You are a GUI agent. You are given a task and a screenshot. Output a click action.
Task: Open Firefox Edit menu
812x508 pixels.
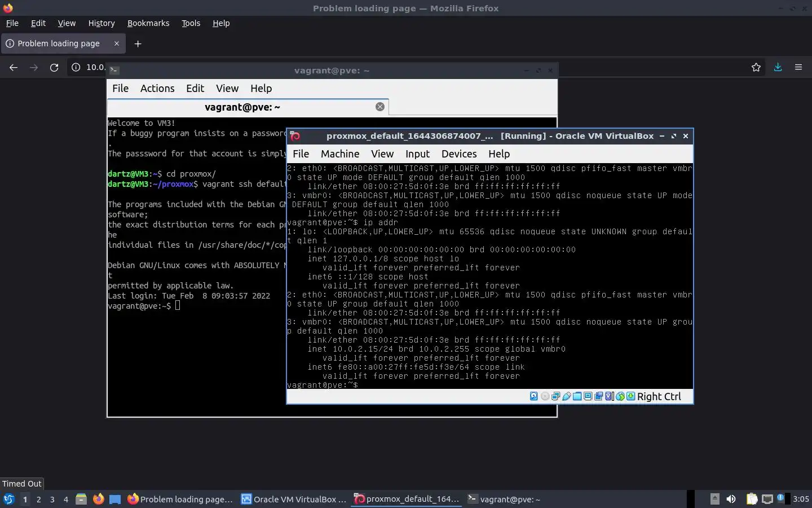point(38,23)
